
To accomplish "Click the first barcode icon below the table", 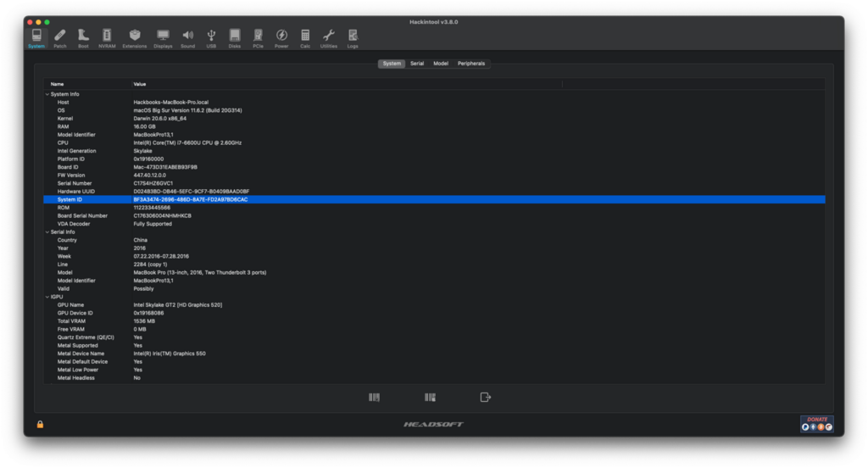I will (374, 397).
